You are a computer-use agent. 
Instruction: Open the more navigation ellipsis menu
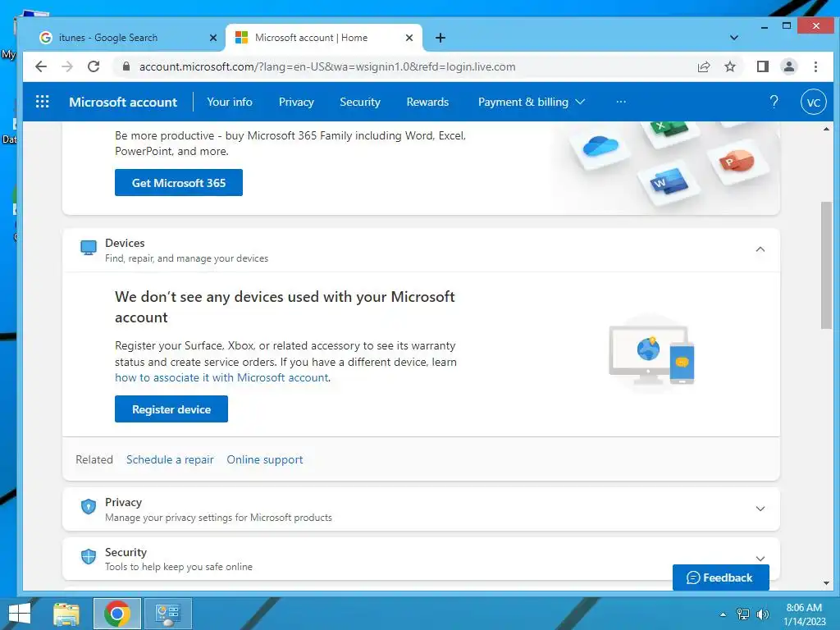coord(621,102)
